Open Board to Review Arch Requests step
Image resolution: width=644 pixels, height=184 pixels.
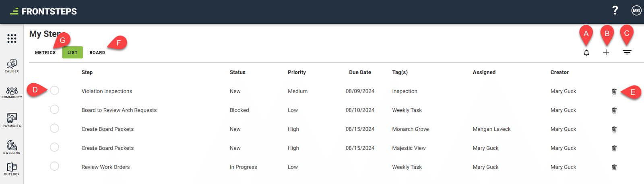[119, 110]
